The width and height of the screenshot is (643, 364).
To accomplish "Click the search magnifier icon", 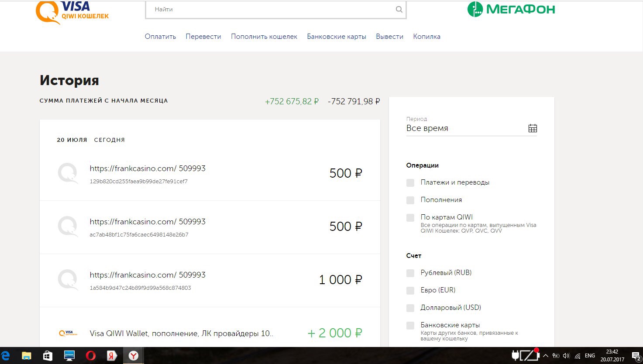I will pyautogui.click(x=399, y=10).
